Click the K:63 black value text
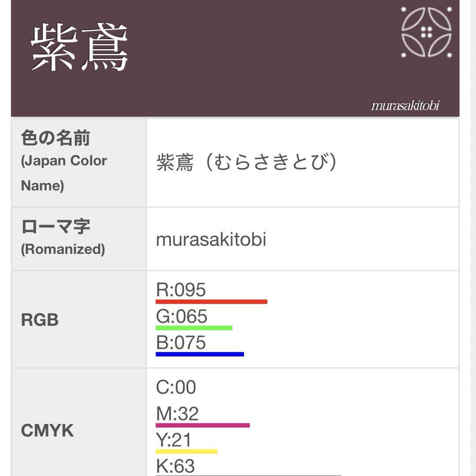The width and height of the screenshot is (476, 476). pos(175,466)
